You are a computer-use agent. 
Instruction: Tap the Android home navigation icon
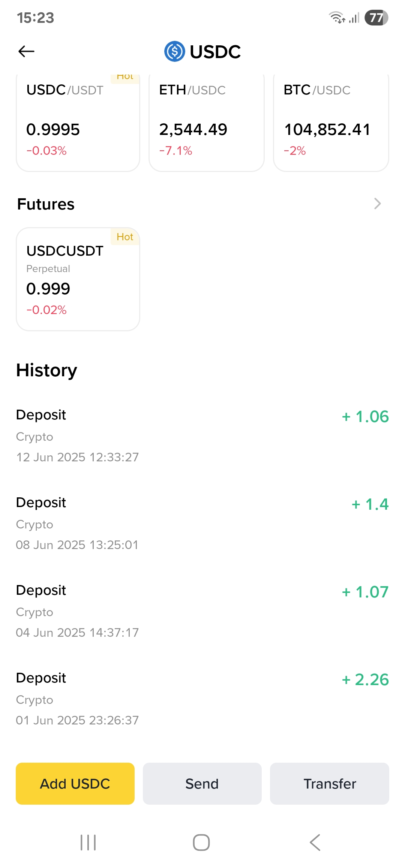click(x=201, y=843)
